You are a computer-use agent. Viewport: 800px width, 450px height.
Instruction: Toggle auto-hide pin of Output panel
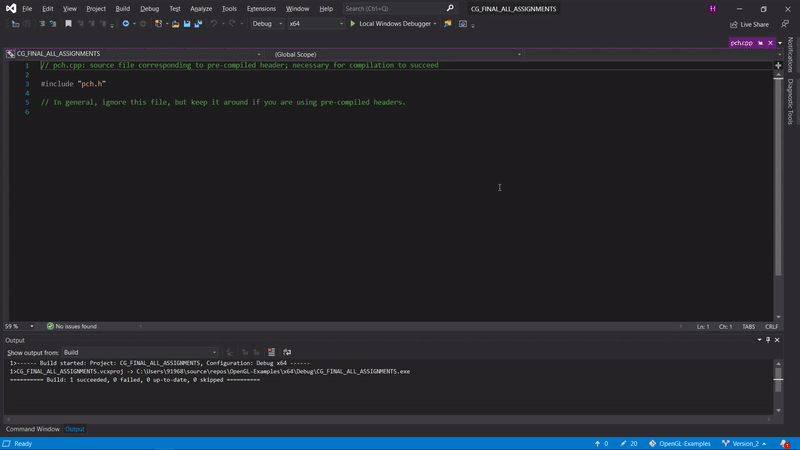tap(767, 340)
